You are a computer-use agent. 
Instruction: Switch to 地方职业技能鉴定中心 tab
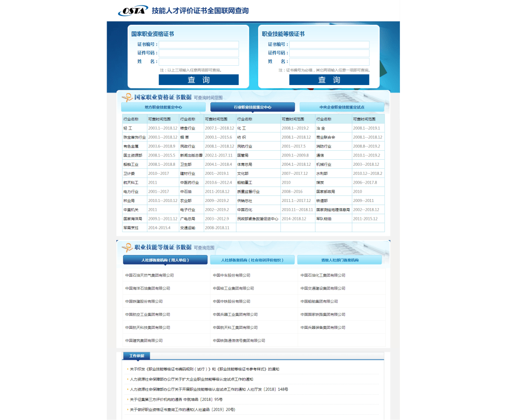point(163,107)
